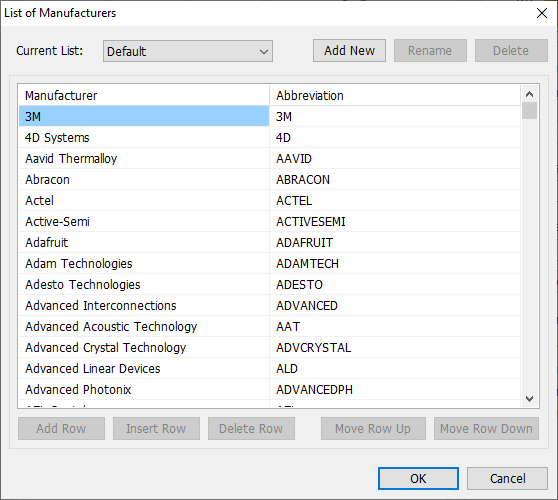Select the Advanced Photonix cell
Screen dimensions: 558x500
[144, 389]
